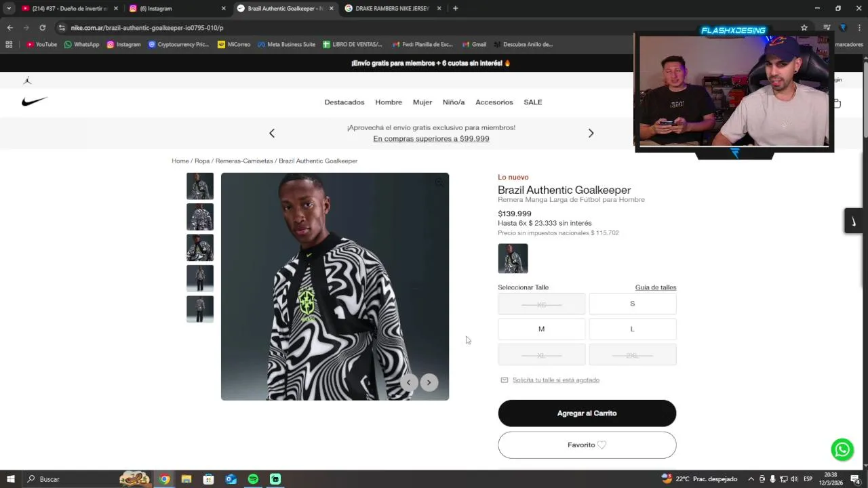This screenshot has height=488, width=868.
Task: Select size L
Action: tap(633, 329)
